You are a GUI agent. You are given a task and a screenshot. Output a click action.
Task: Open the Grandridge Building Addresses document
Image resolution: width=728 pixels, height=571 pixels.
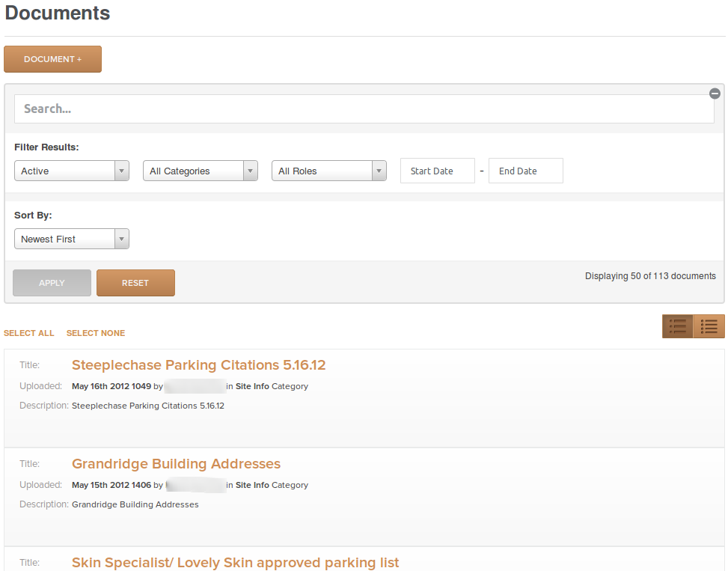point(176,464)
